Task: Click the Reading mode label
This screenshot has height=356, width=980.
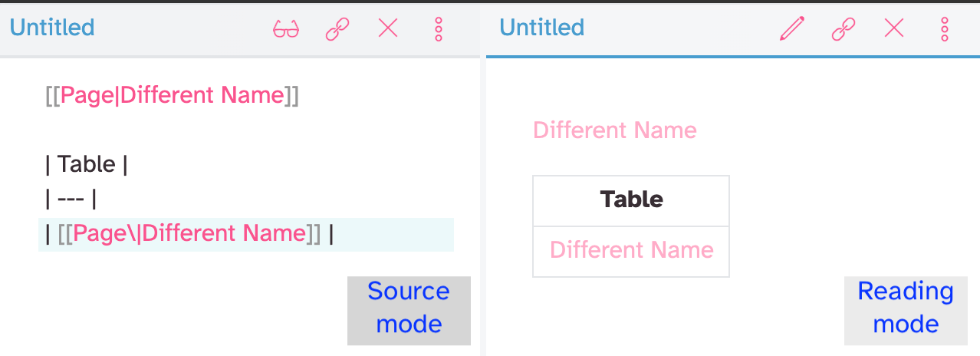Action: 906,308
